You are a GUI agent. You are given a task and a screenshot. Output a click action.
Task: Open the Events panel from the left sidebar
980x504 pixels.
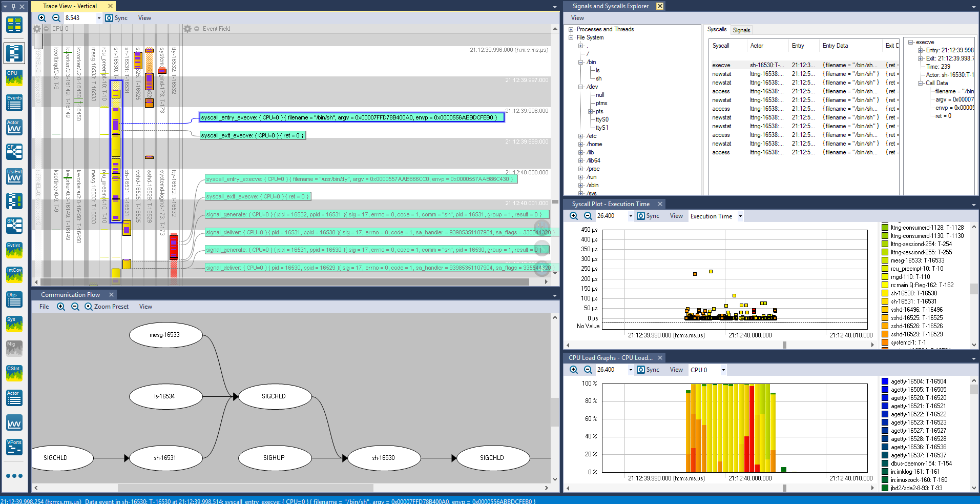[x=14, y=102]
